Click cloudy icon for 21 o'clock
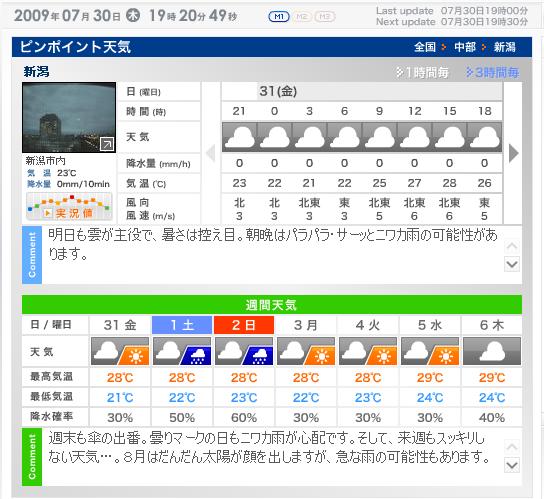The height and width of the screenshot is (499, 544). (239, 137)
